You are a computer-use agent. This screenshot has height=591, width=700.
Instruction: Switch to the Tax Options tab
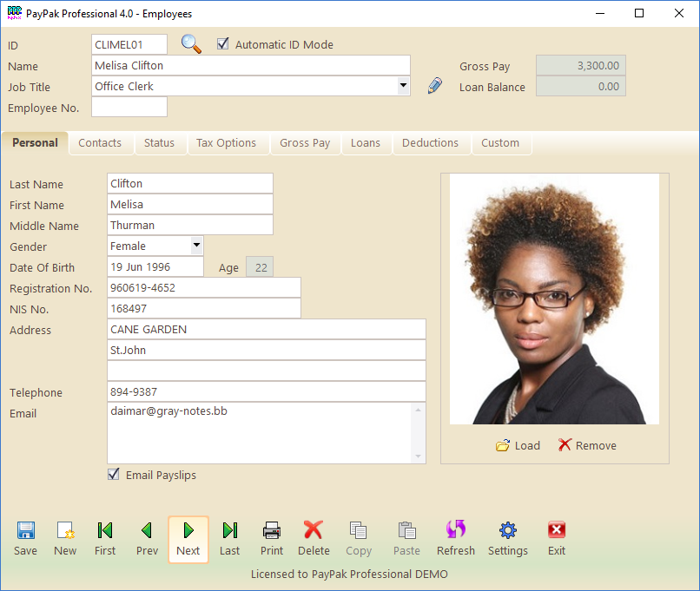click(226, 143)
